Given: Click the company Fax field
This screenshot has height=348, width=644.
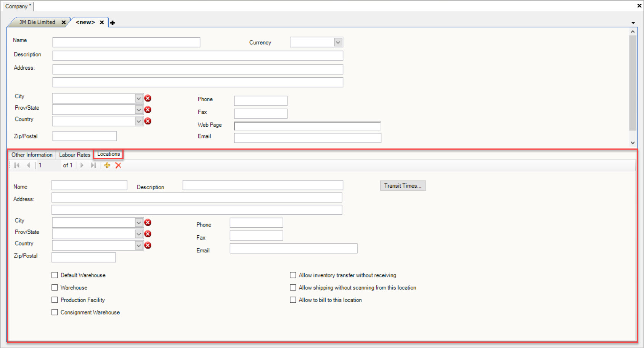Looking at the screenshot, I should [x=260, y=113].
